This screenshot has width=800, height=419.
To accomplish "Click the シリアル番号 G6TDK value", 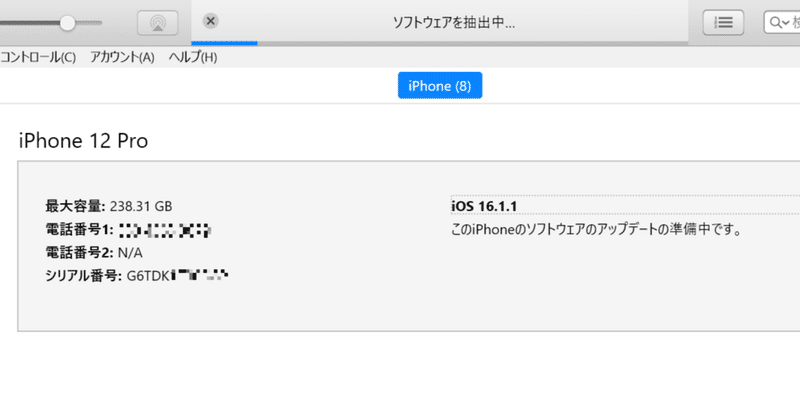I will (x=177, y=276).
